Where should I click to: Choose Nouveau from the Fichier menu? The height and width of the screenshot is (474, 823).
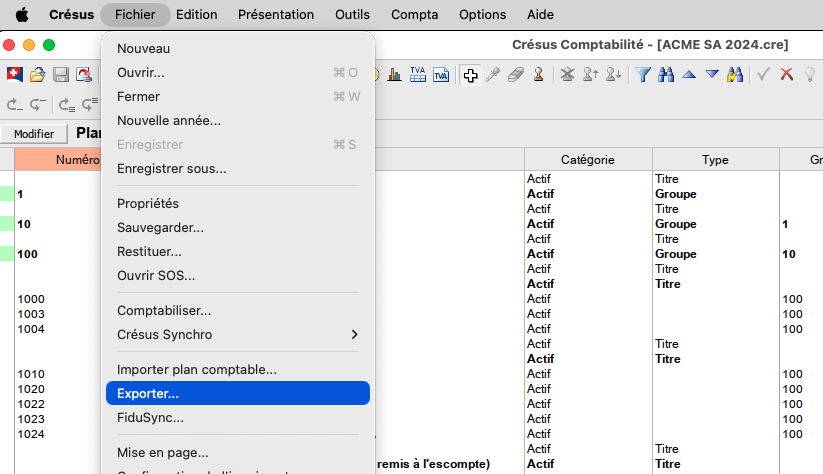click(238, 48)
